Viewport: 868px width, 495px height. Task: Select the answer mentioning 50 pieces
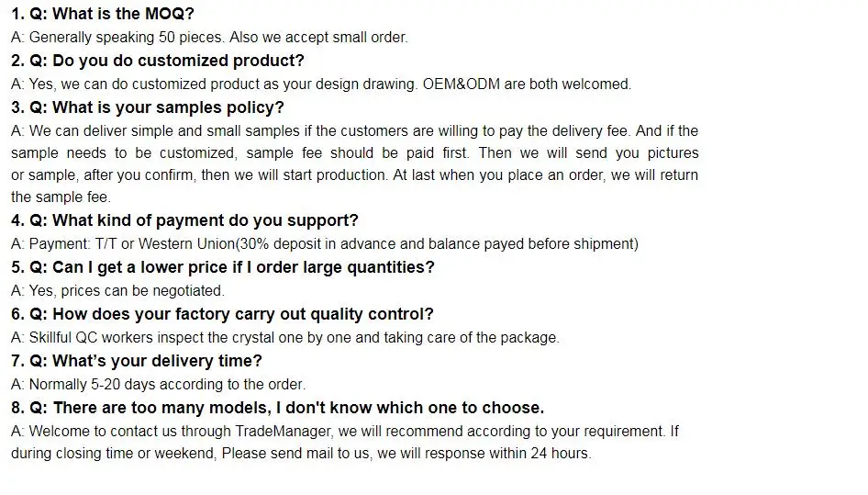click(x=209, y=38)
